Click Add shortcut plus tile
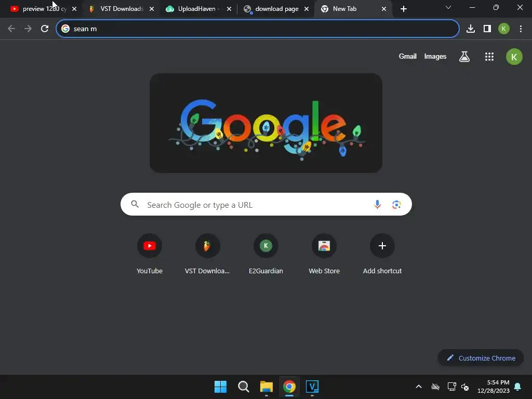The image size is (532, 399). pyautogui.click(x=382, y=254)
